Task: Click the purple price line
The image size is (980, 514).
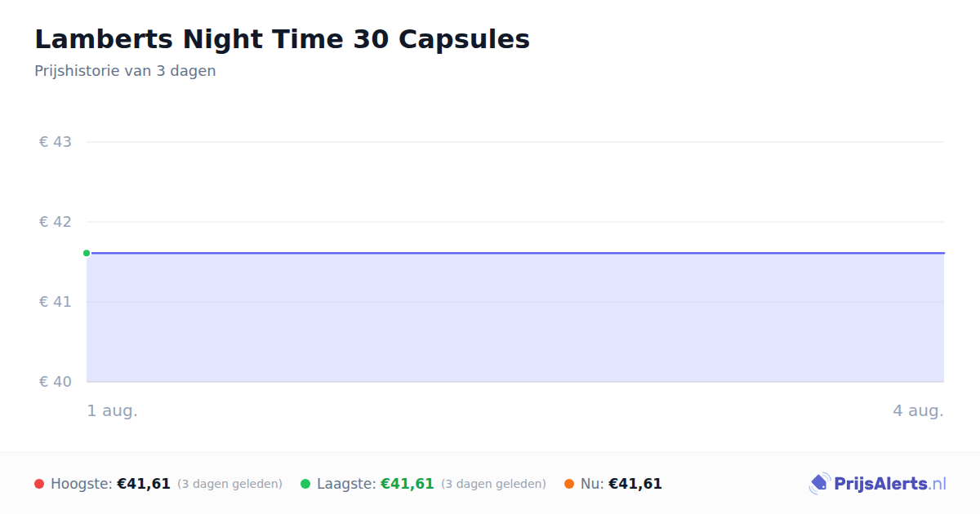Action: (x=515, y=253)
